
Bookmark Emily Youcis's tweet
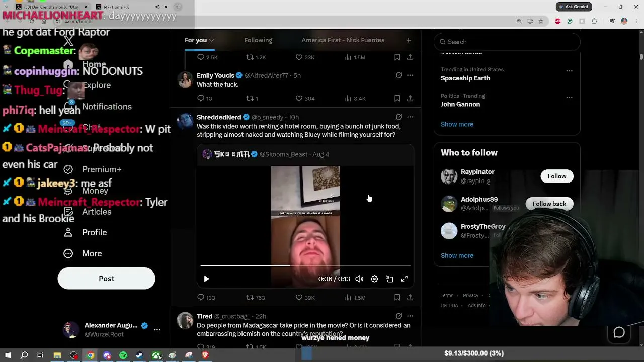click(x=397, y=98)
